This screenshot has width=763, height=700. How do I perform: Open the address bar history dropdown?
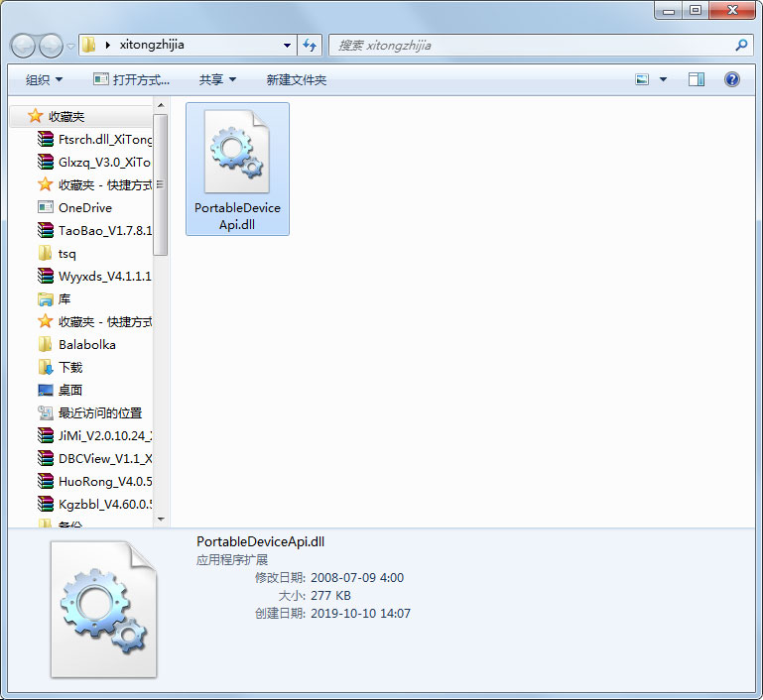[287, 45]
